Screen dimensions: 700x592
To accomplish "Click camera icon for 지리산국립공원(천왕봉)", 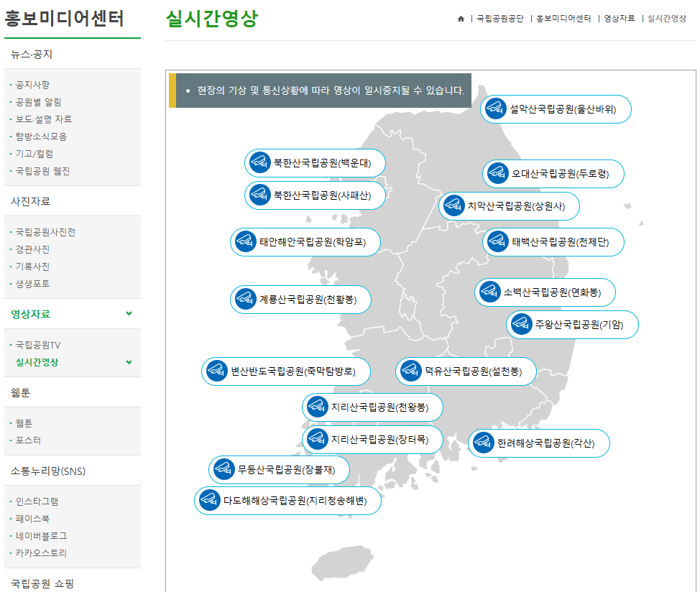I will 317,407.
